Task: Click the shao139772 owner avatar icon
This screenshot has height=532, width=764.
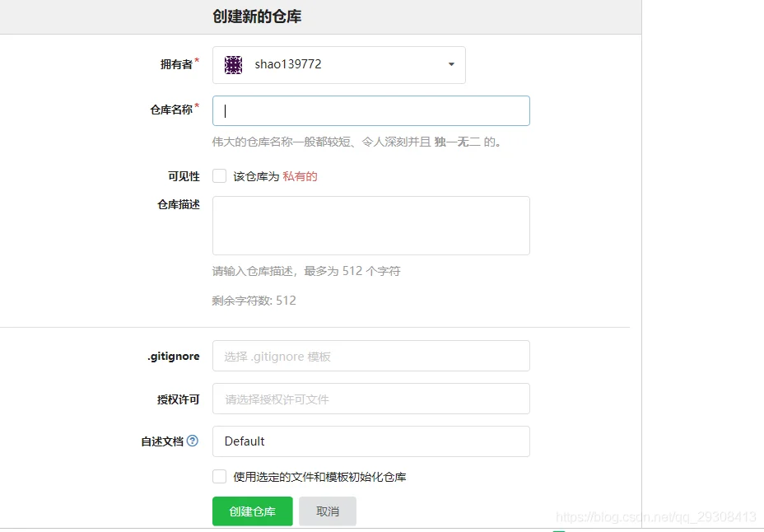Action: 233,65
